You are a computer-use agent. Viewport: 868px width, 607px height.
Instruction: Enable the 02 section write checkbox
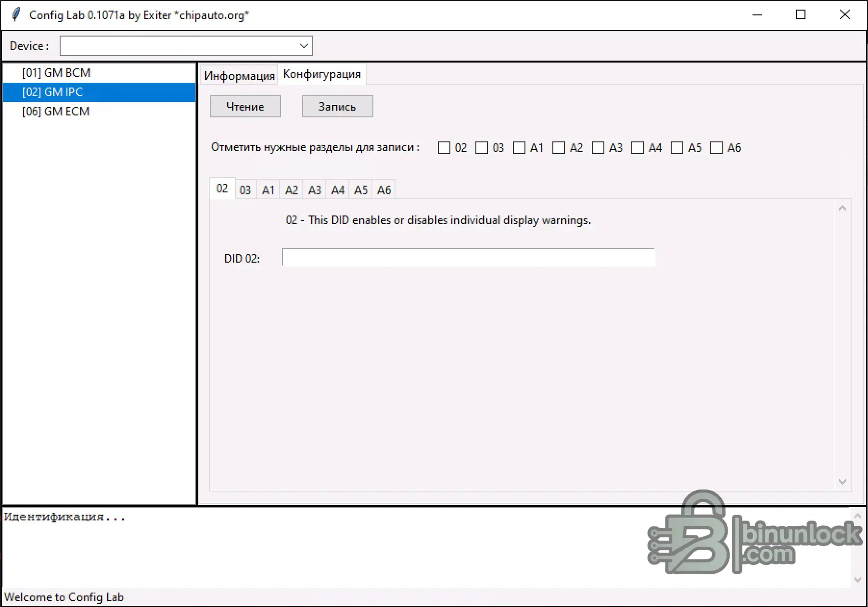444,148
